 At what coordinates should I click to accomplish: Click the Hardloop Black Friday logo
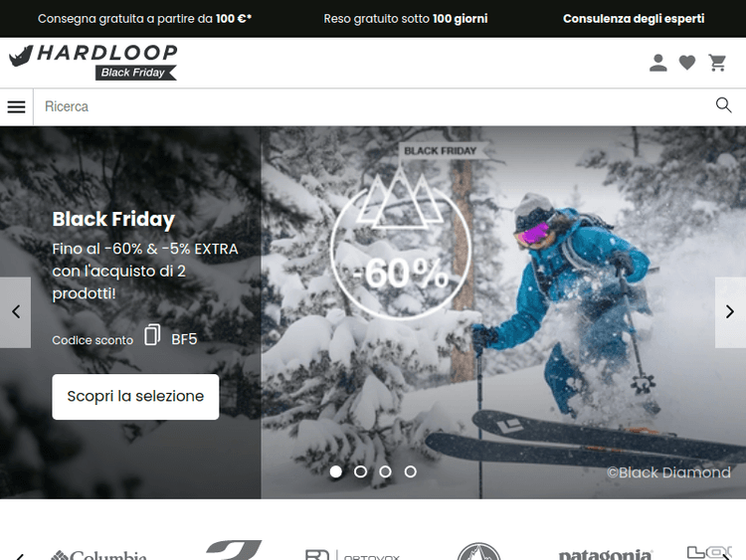coord(93,63)
